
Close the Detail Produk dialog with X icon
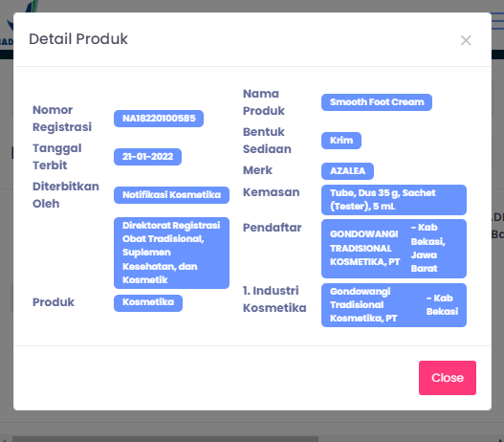(466, 40)
